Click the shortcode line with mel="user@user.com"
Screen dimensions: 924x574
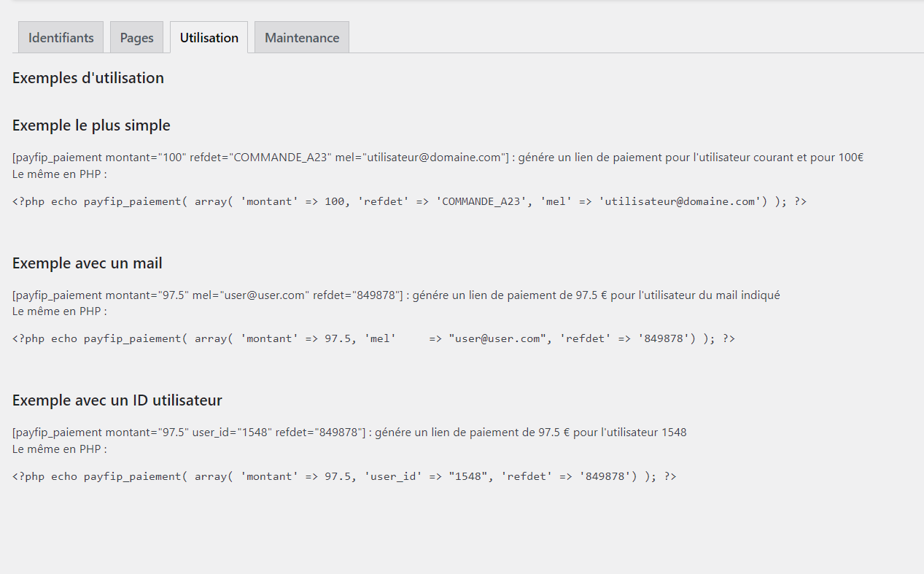tap(208, 295)
